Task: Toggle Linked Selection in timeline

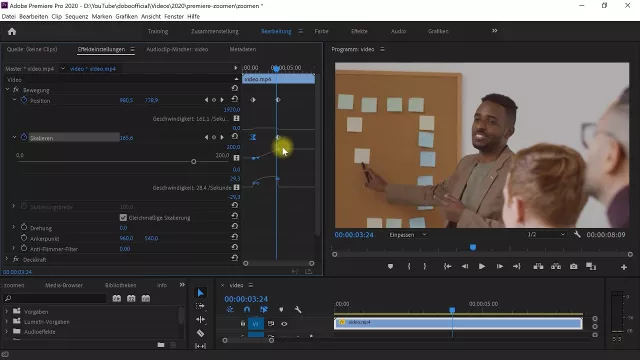Action: [264, 310]
